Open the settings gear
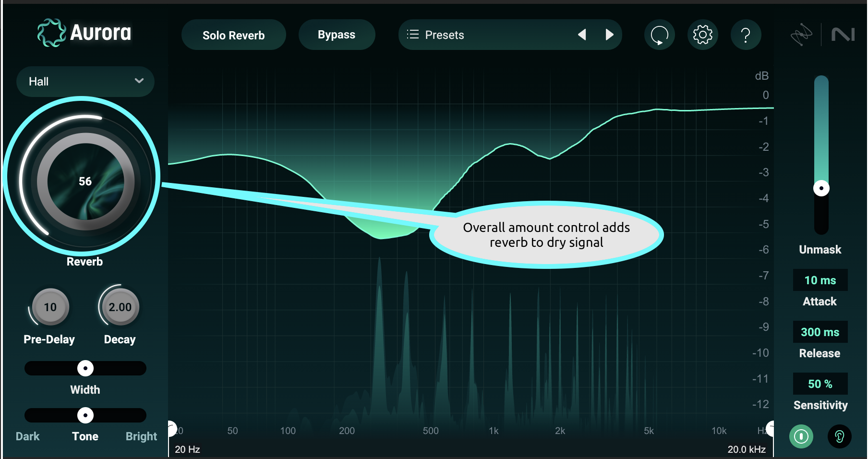This screenshot has width=868, height=459. [x=702, y=35]
